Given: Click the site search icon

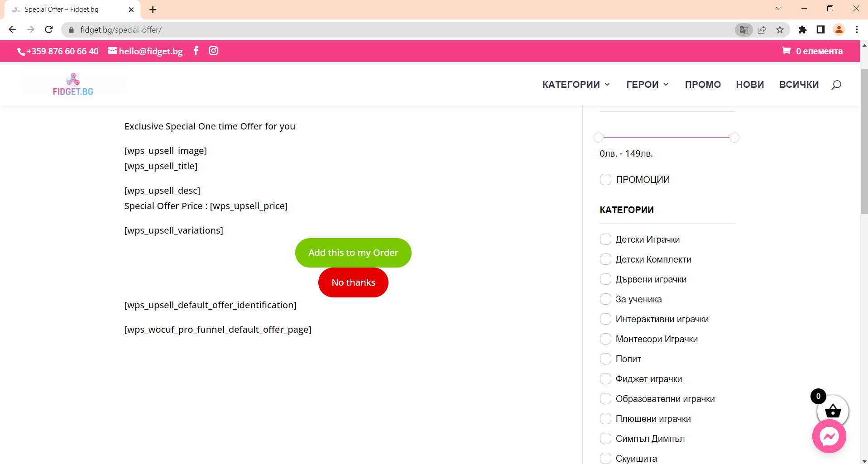Looking at the screenshot, I should (x=836, y=85).
